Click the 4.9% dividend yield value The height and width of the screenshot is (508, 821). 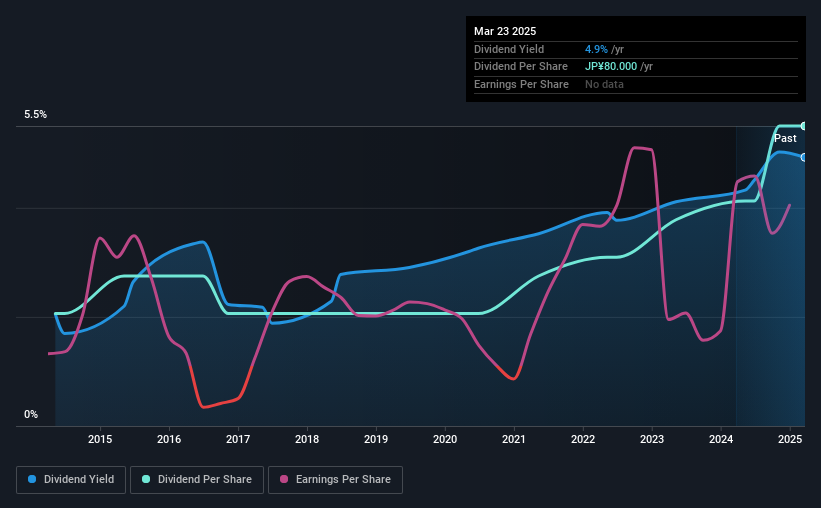[x=596, y=49]
